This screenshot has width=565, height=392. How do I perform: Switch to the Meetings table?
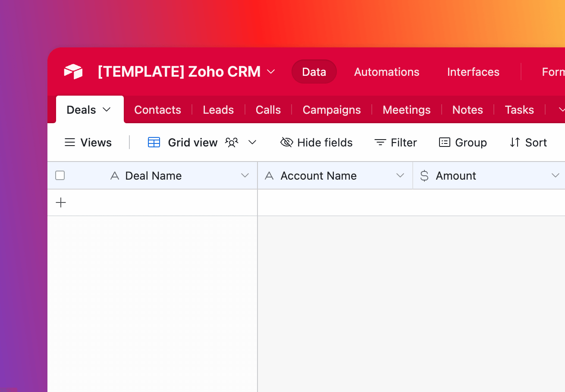pyautogui.click(x=406, y=110)
